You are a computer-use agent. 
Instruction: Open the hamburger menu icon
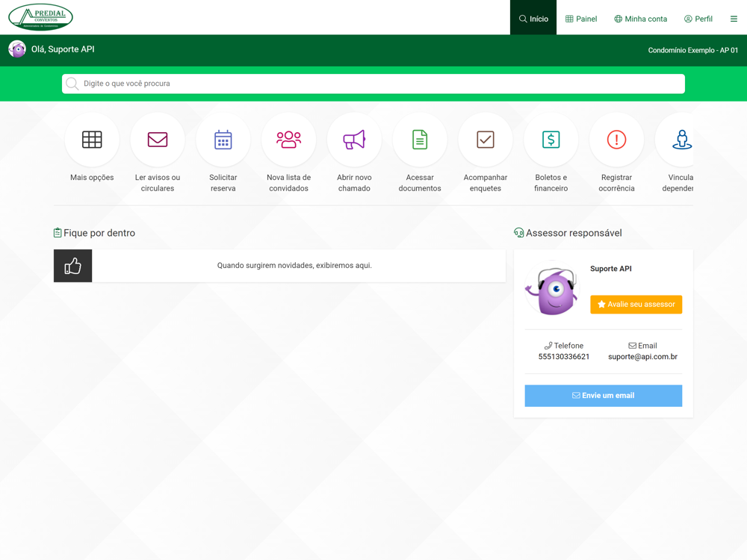click(734, 19)
